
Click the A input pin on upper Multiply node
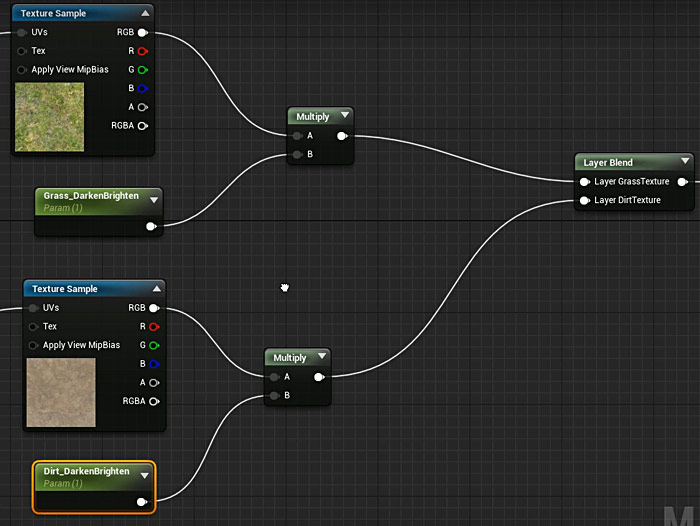pos(297,136)
